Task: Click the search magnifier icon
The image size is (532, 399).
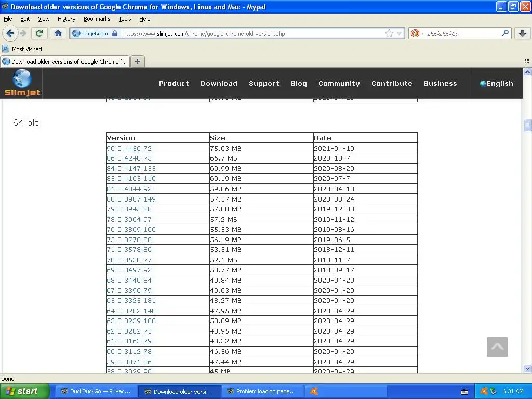Action: point(505,33)
